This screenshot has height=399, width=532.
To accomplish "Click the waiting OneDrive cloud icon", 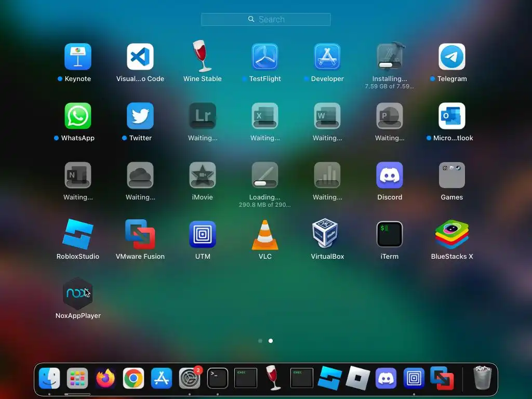I will (140, 175).
